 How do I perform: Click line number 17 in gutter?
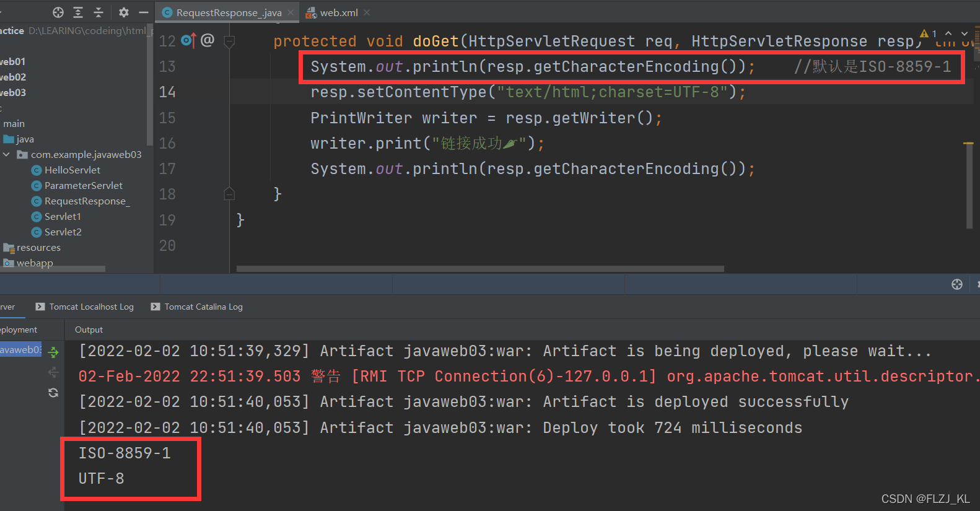[167, 168]
